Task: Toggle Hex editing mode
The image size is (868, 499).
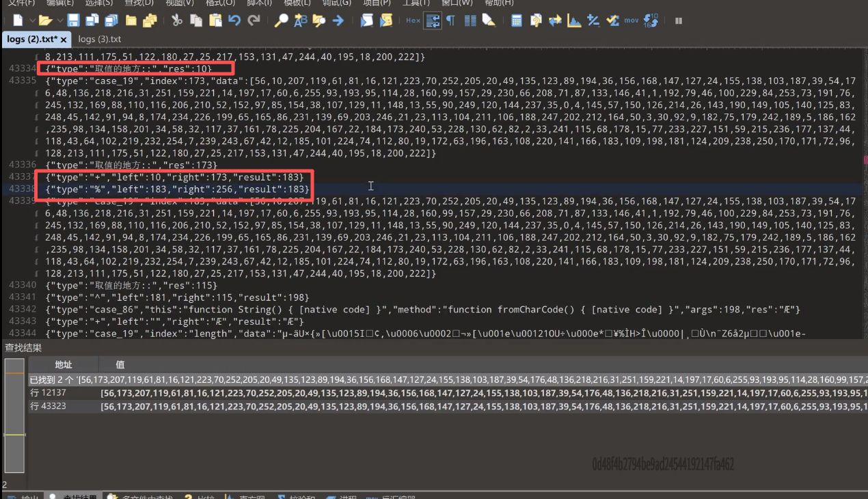Action: coord(413,21)
